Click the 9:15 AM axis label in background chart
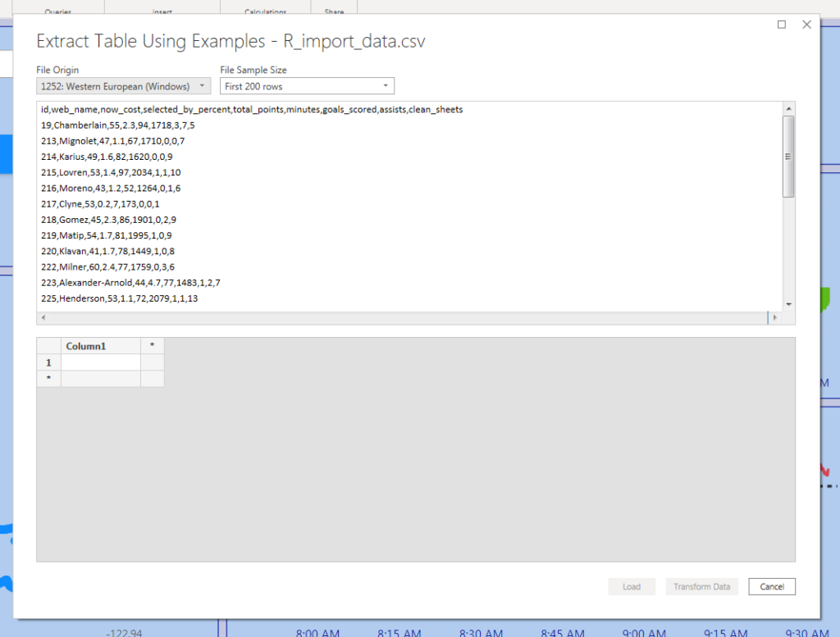This screenshot has height=637, width=840. coord(725,632)
